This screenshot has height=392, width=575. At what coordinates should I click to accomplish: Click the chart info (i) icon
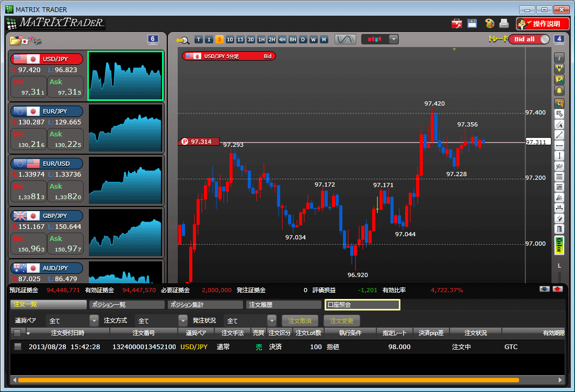[x=559, y=57]
